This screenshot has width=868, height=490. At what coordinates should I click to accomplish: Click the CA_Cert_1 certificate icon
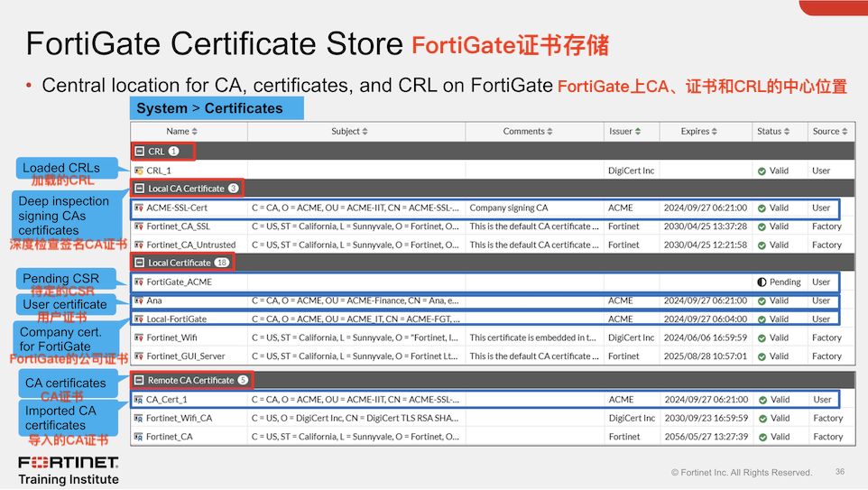pyautogui.click(x=138, y=399)
